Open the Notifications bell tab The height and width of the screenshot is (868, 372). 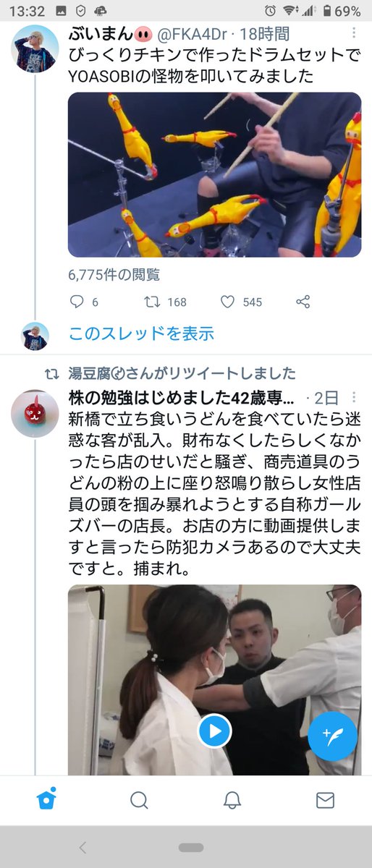tap(232, 799)
